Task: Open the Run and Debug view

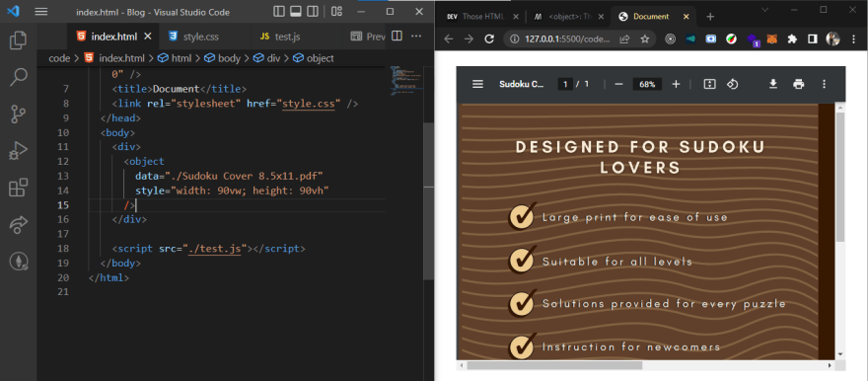Action: 19,151
